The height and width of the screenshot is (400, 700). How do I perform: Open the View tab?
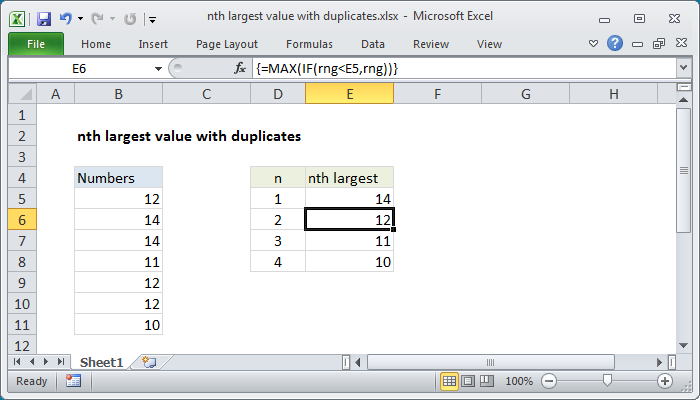(489, 44)
